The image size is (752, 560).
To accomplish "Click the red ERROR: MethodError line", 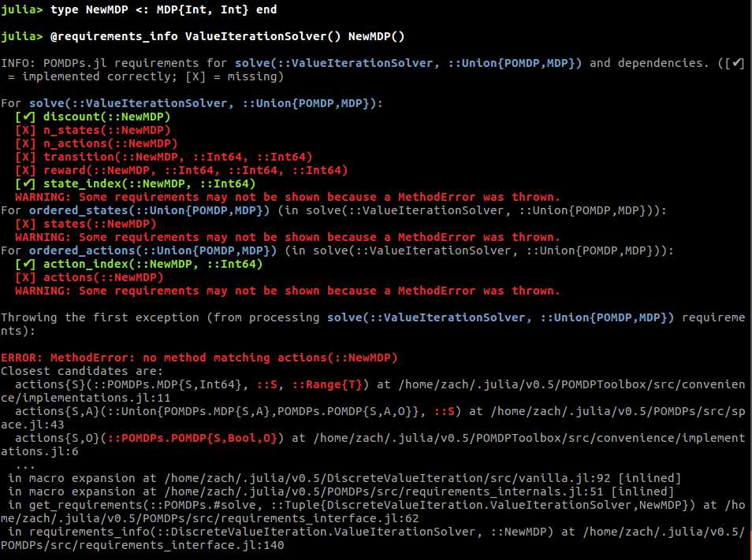I will 199,358.
